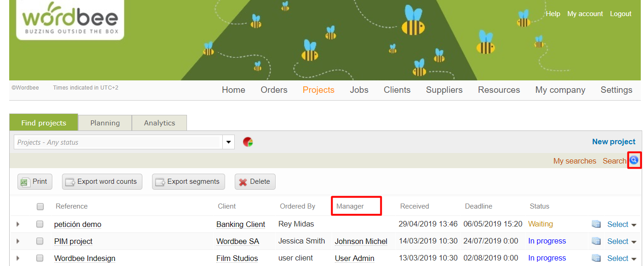
Task: Open the pie chart status icon
Action: pos(248,142)
